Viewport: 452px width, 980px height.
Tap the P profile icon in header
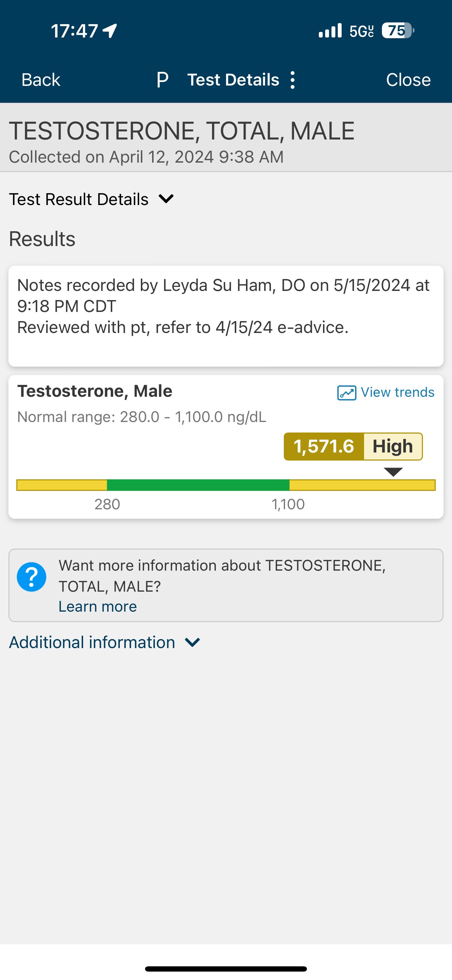(x=163, y=80)
